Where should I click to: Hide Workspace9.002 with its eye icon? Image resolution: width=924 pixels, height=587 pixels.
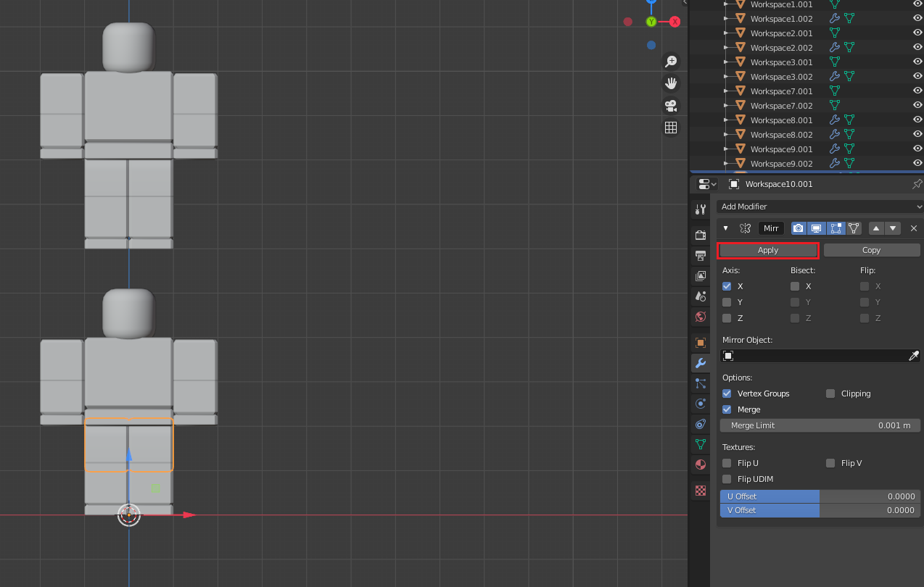917,164
